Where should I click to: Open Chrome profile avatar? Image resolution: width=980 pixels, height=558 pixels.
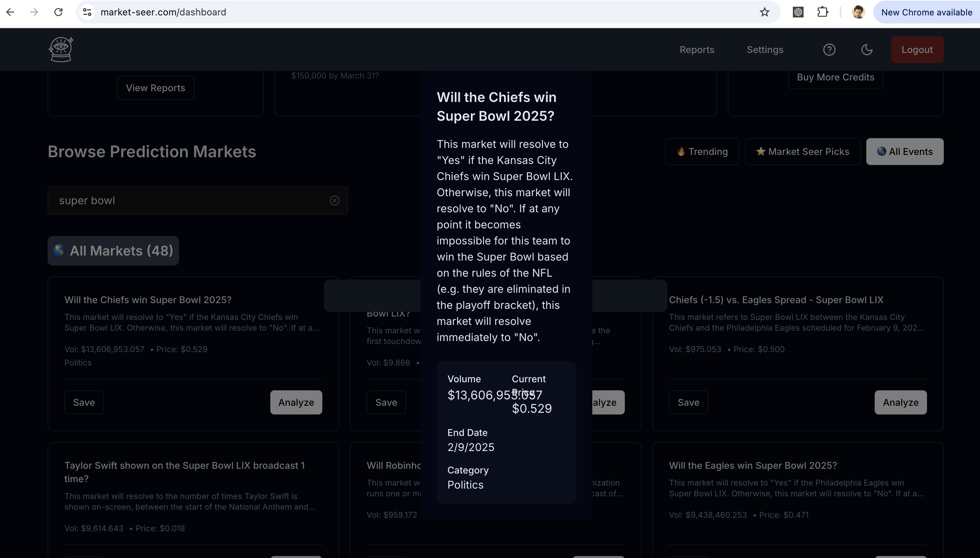858,12
